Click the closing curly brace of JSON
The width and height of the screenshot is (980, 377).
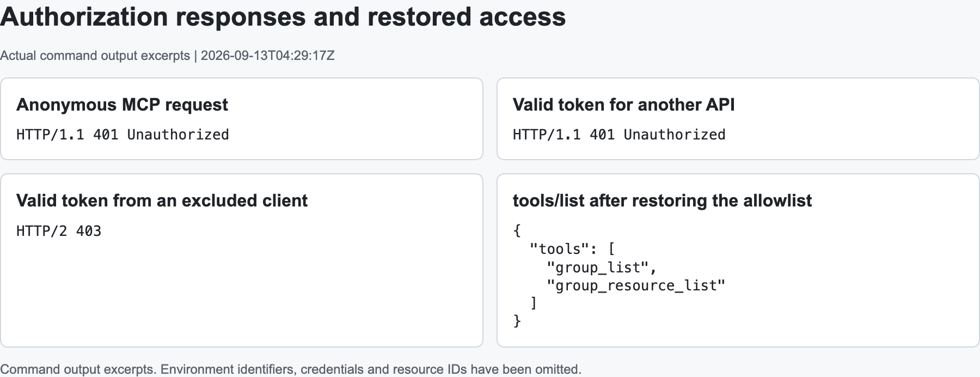[517, 321]
